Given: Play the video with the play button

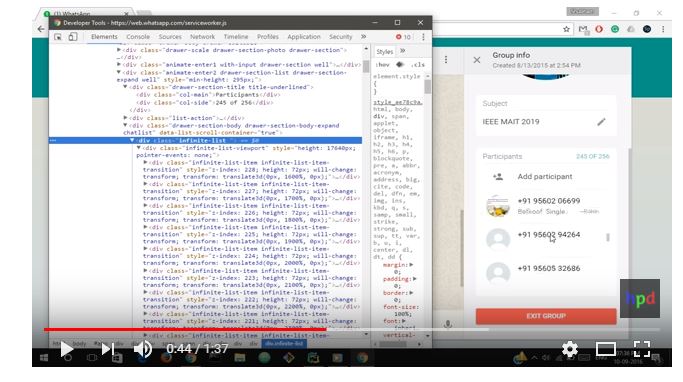Looking at the screenshot, I should [67, 349].
